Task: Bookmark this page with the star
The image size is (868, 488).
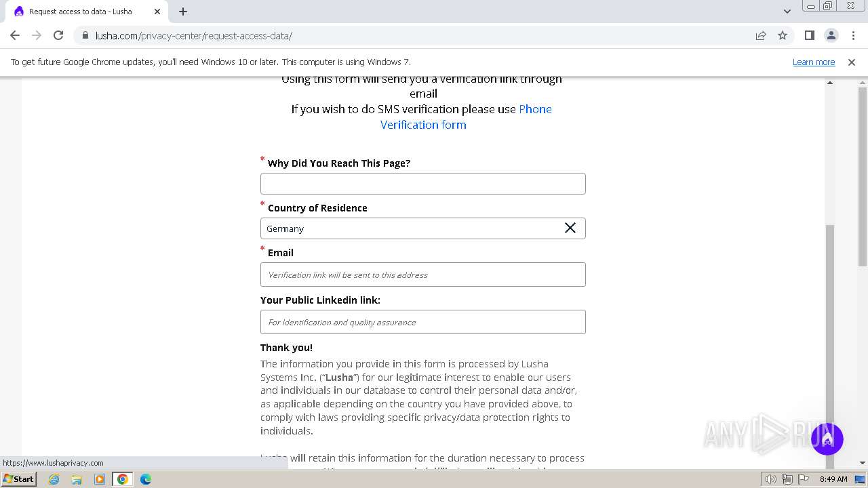Action: [783, 35]
